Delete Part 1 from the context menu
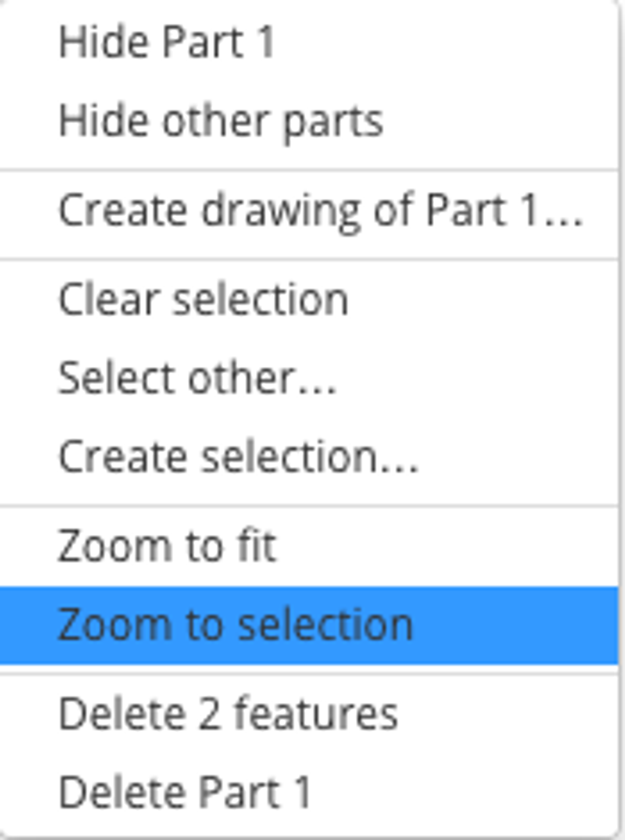This screenshot has width=625, height=840. pyautogui.click(x=184, y=793)
